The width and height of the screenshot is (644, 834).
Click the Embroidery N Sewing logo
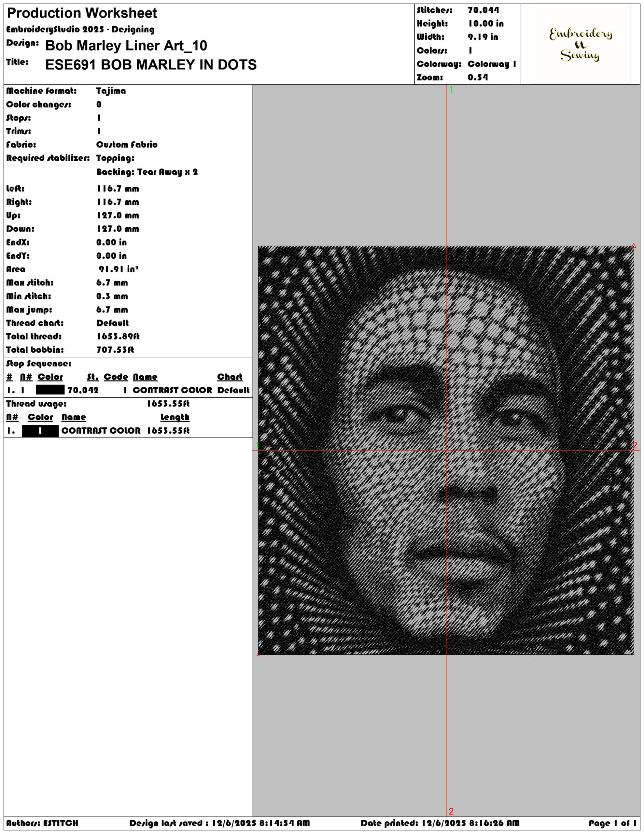click(x=580, y=44)
